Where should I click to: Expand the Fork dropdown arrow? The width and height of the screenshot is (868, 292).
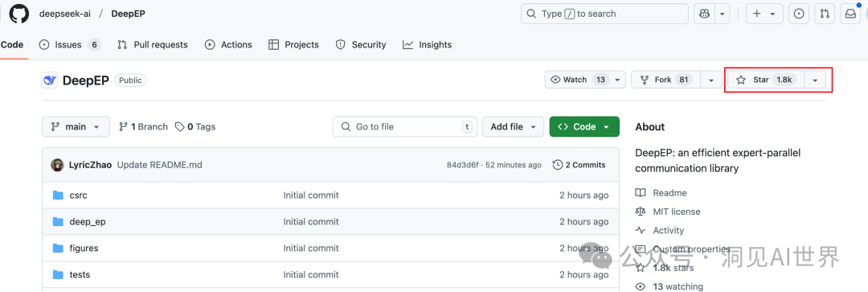tap(710, 80)
